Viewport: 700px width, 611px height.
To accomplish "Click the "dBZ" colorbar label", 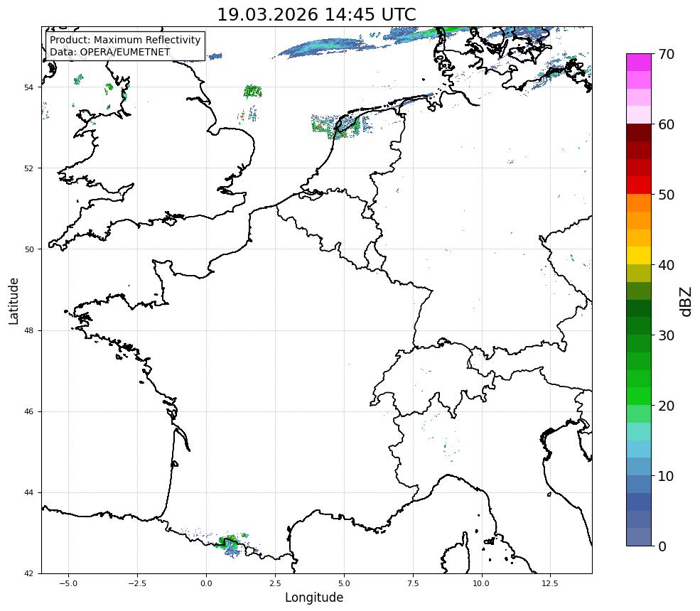I will [684, 301].
